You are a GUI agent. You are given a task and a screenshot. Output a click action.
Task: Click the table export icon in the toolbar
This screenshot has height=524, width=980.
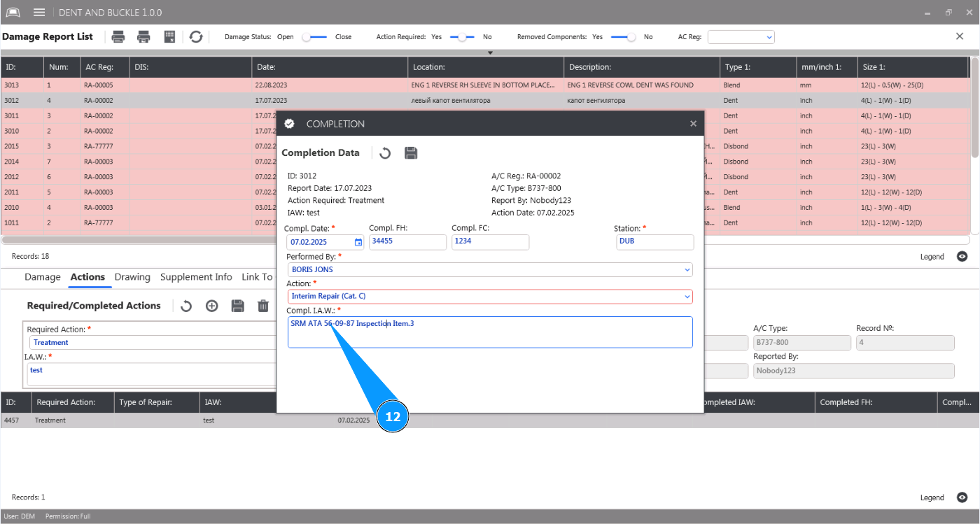(x=169, y=37)
